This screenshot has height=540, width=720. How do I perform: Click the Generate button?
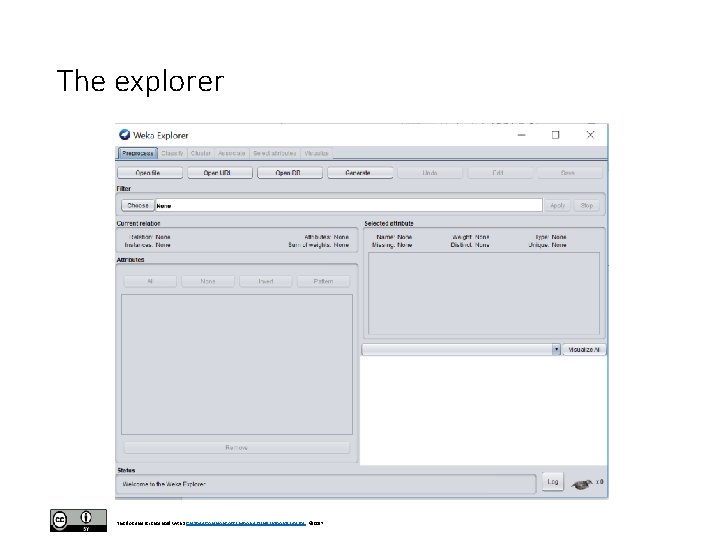pyautogui.click(x=360, y=173)
